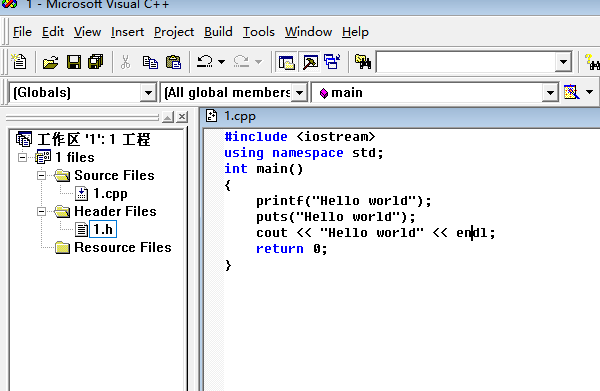Open the Tools menu

[259, 32]
